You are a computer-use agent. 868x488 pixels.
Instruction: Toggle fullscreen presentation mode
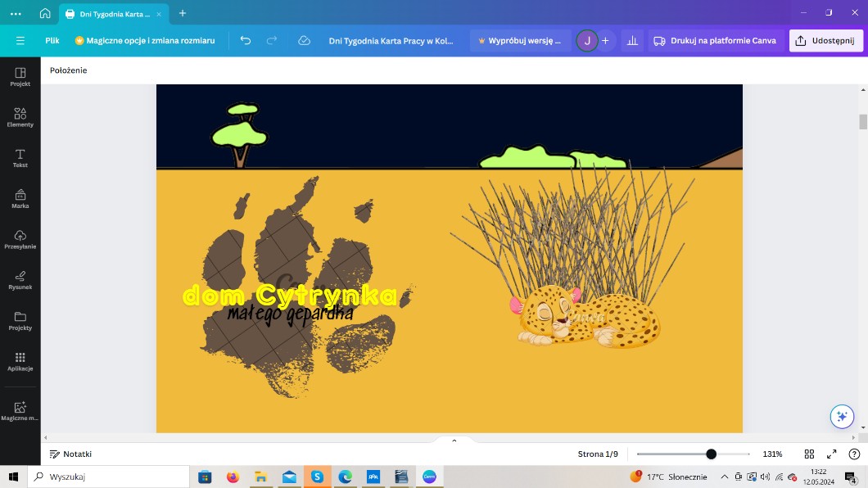pos(832,454)
